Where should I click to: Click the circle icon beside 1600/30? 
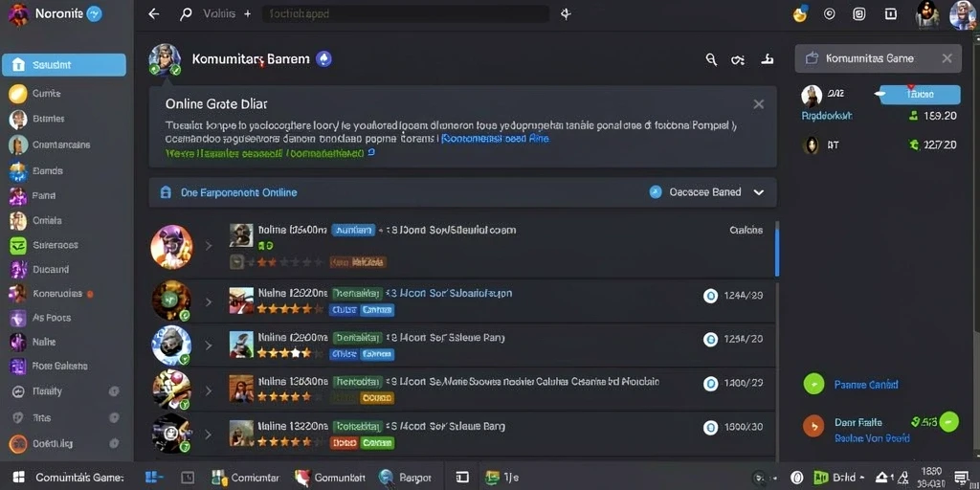710,428
